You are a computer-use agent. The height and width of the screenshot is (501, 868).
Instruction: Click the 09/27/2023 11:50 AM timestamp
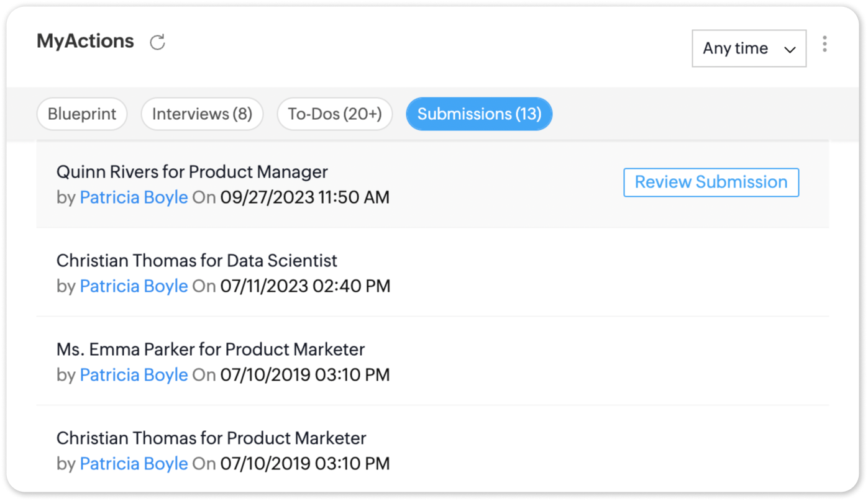click(304, 197)
